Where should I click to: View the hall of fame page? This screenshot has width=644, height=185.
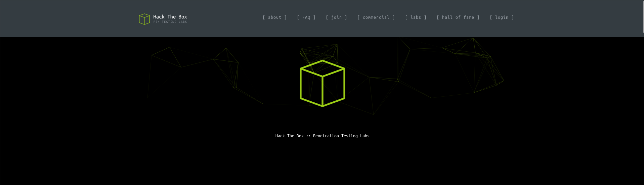coord(458,17)
